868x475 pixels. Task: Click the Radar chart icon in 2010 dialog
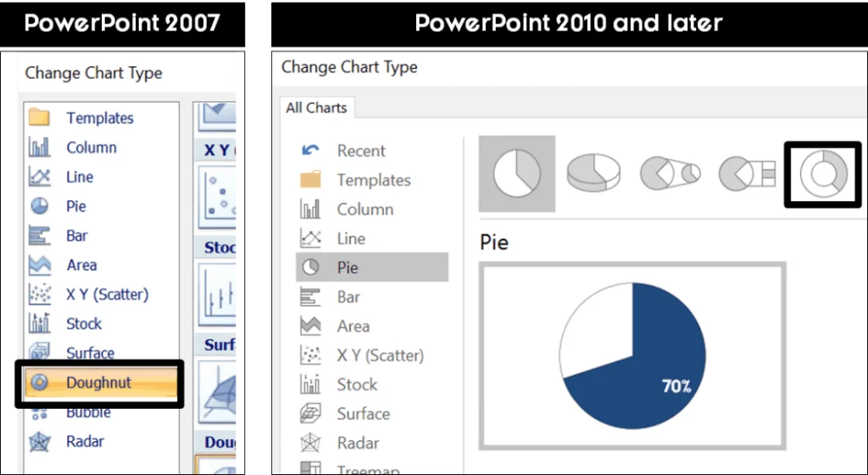[310, 443]
